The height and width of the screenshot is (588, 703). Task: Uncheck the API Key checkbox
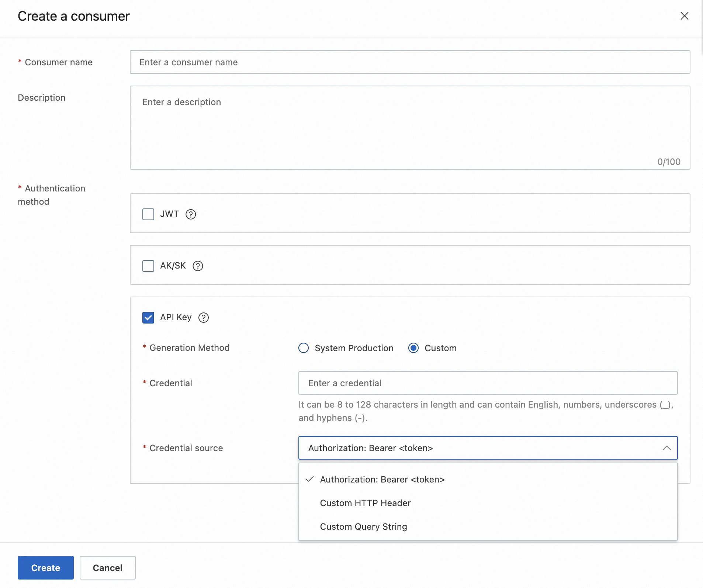(148, 318)
